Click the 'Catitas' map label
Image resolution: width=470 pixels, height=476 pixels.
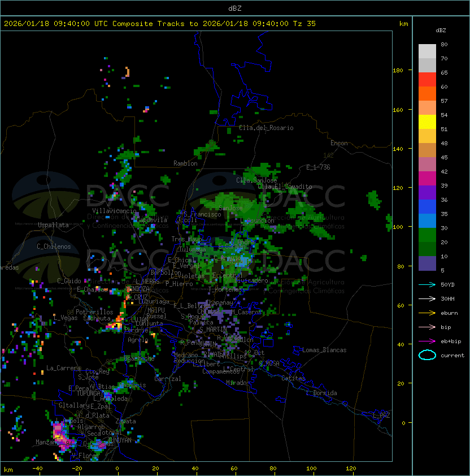(x=293, y=378)
